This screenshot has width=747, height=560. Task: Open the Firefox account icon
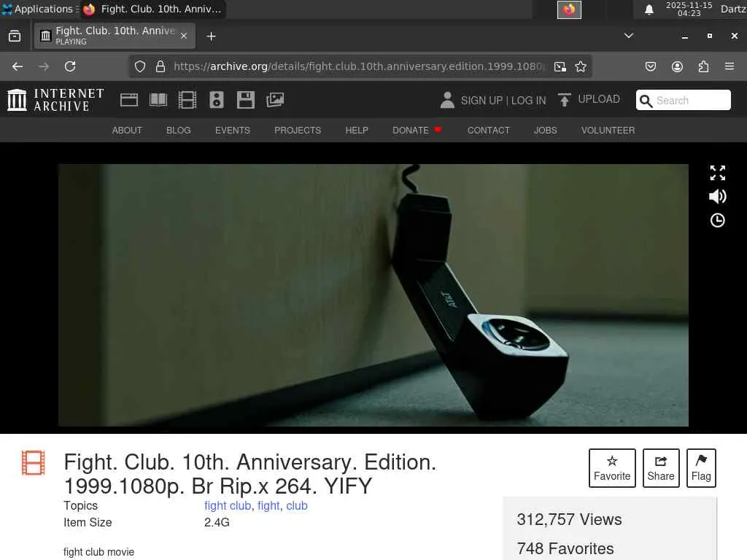pyautogui.click(x=677, y=66)
